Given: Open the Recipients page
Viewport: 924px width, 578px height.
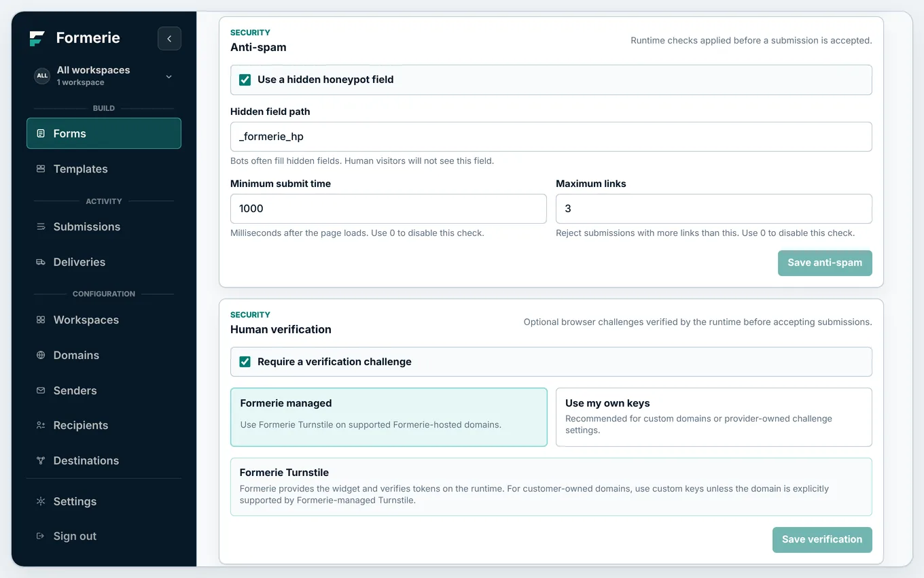Looking at the screenshot, I should [x=104, y=425].
